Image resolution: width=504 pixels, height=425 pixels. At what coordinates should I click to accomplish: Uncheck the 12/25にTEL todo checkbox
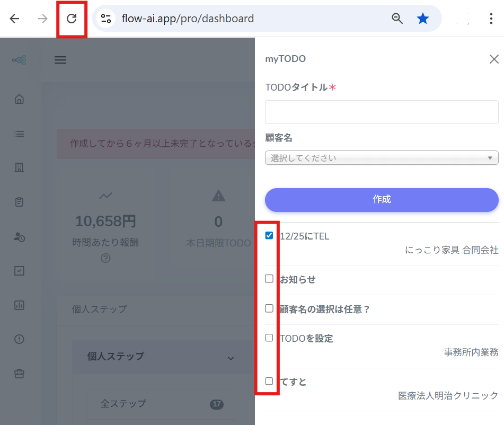point(269,235)
